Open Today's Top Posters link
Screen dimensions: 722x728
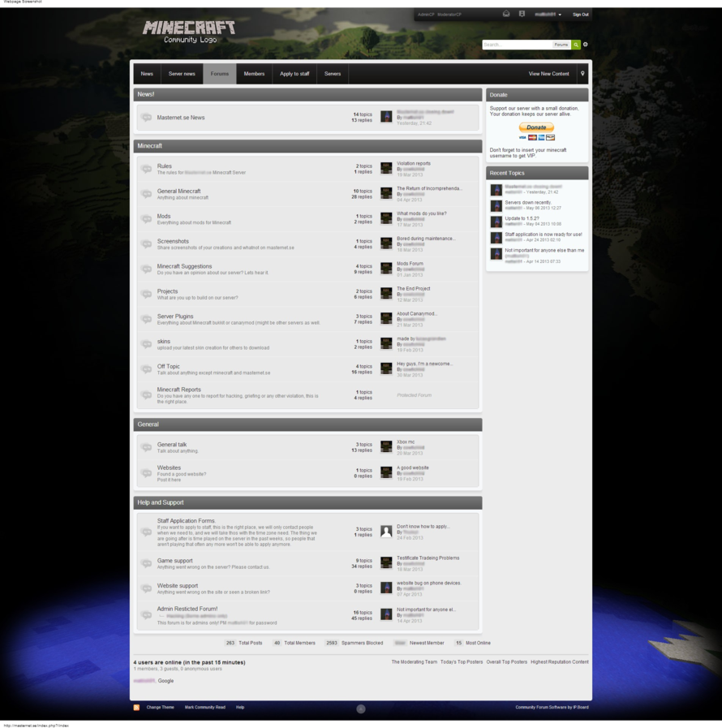(x=462, y=662)
